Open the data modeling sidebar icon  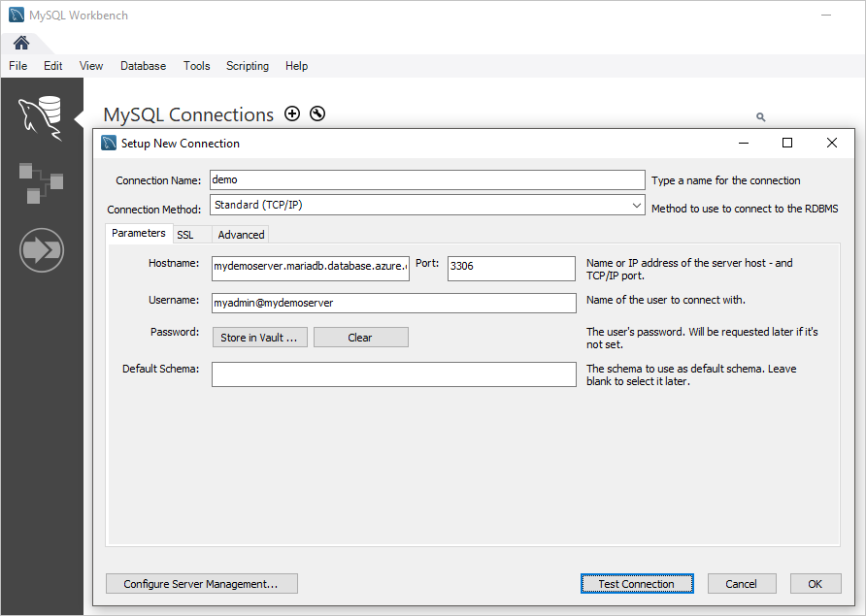click(x=42, y=182)
